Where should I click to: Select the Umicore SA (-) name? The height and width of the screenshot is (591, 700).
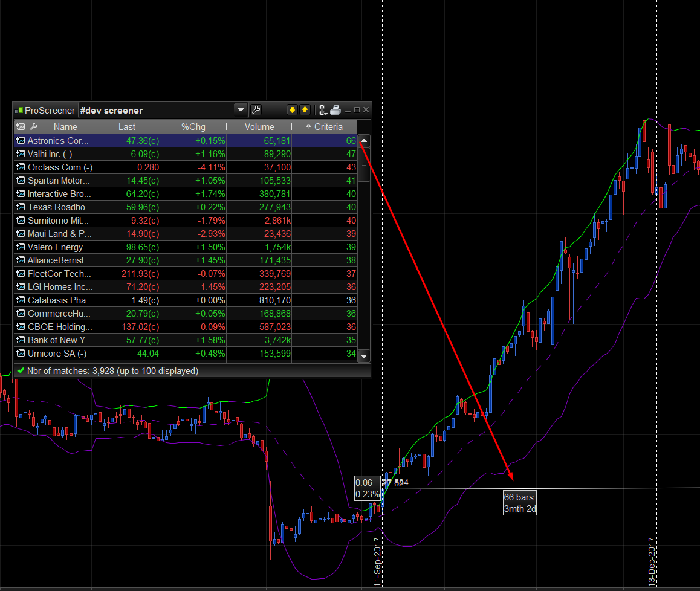[57, 354]
